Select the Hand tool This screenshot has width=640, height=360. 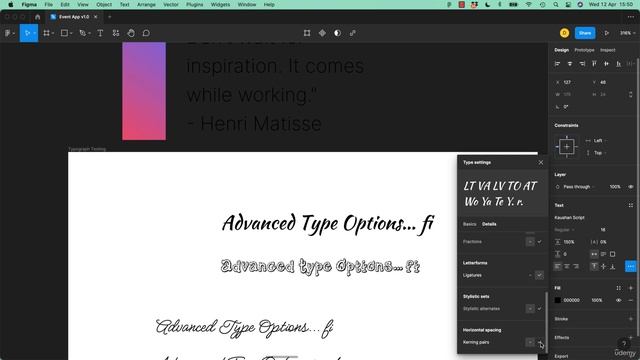131,33
